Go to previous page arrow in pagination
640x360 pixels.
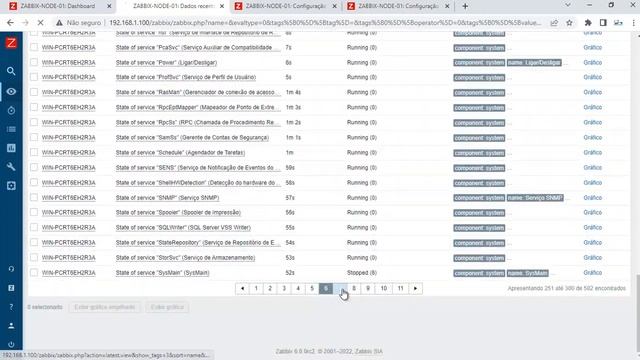click(x=242, y=289)
